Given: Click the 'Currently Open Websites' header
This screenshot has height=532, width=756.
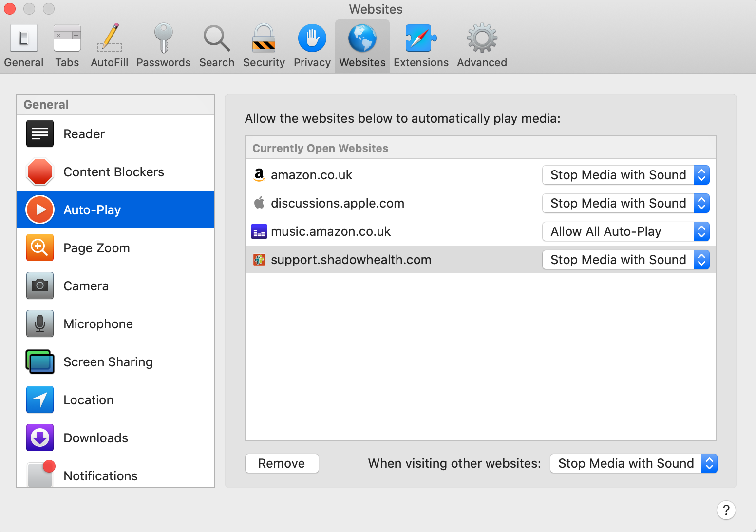Looking at the screenshot, I should [321, 148].
